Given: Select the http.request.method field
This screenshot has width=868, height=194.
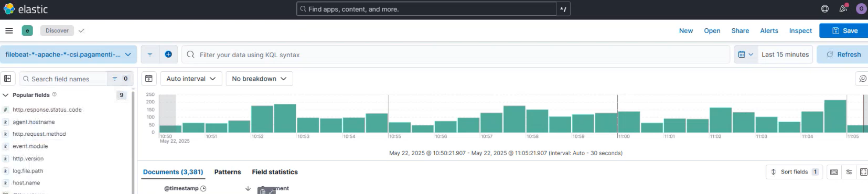Looking at the screenshot, I should tap(39, 134).
